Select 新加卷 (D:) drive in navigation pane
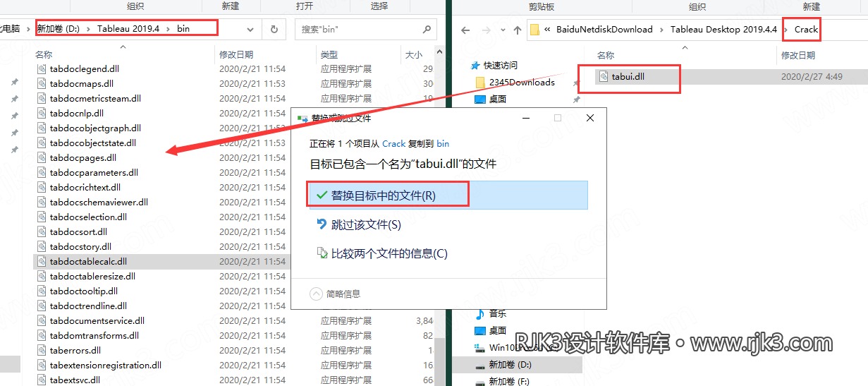This screenshot has height=386, width=868. tap(510, 364)
